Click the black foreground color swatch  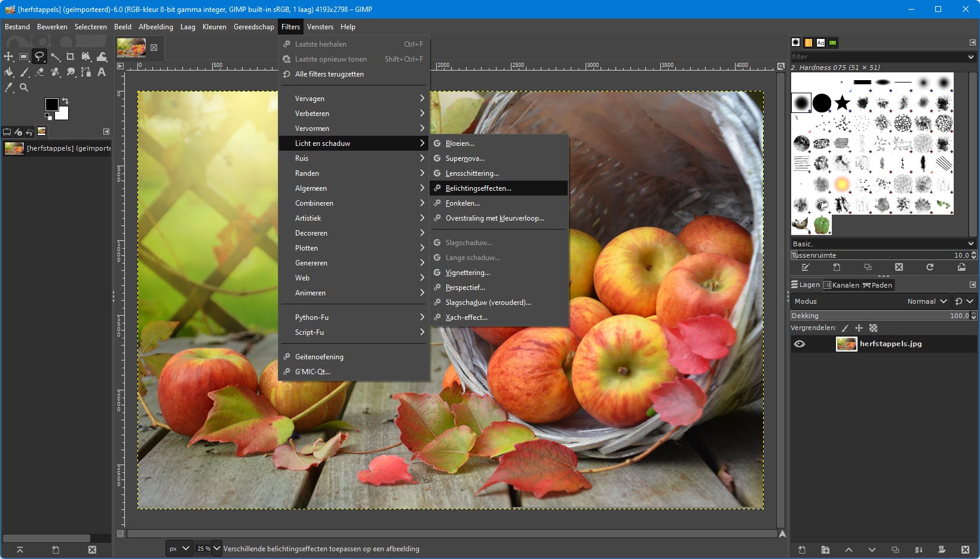coord(52,105)
